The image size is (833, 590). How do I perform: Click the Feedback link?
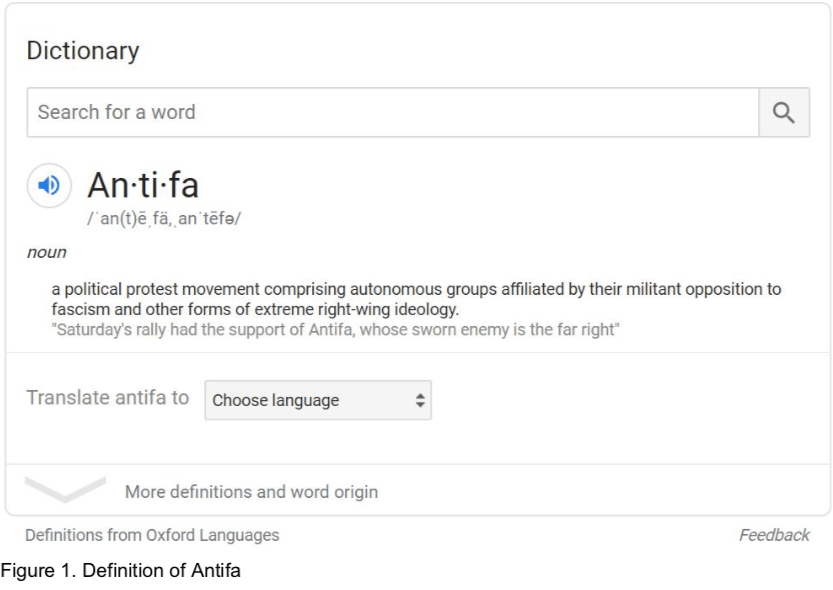tap(774, 535)
